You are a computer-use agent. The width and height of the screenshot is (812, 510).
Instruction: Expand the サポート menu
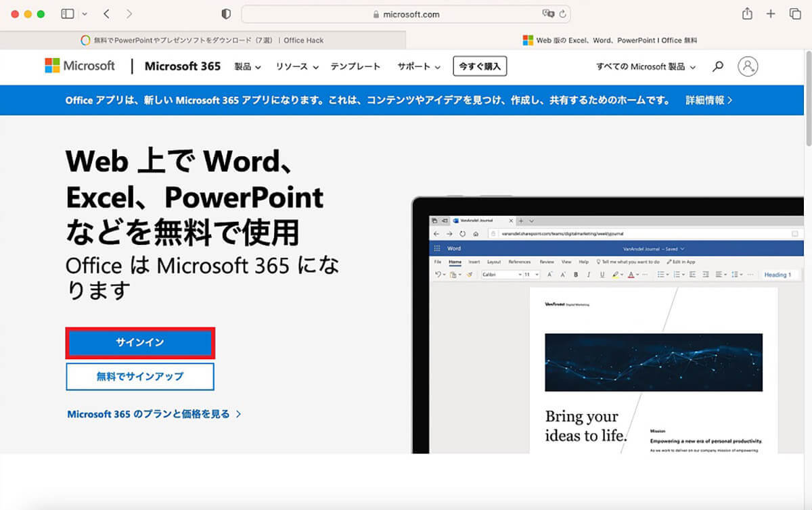(x=419, y=66)
